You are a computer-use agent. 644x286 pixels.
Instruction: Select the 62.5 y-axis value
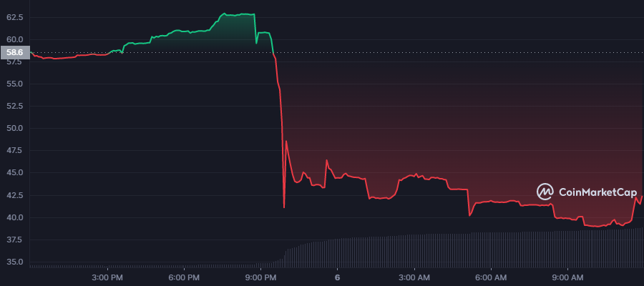(x=15, y=17)
